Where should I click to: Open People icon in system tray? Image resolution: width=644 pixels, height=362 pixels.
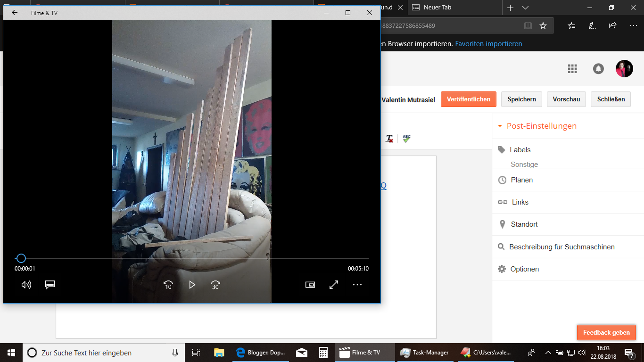click(531, 353)
